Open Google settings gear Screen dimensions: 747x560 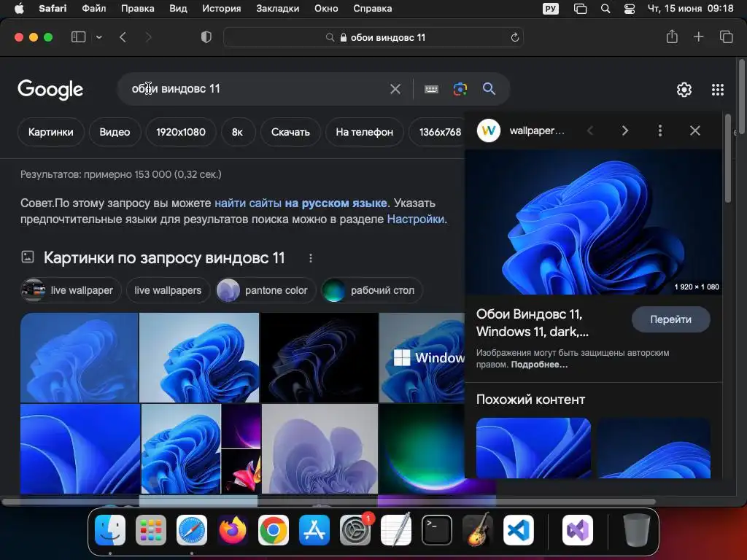click(x=684, y=90)
